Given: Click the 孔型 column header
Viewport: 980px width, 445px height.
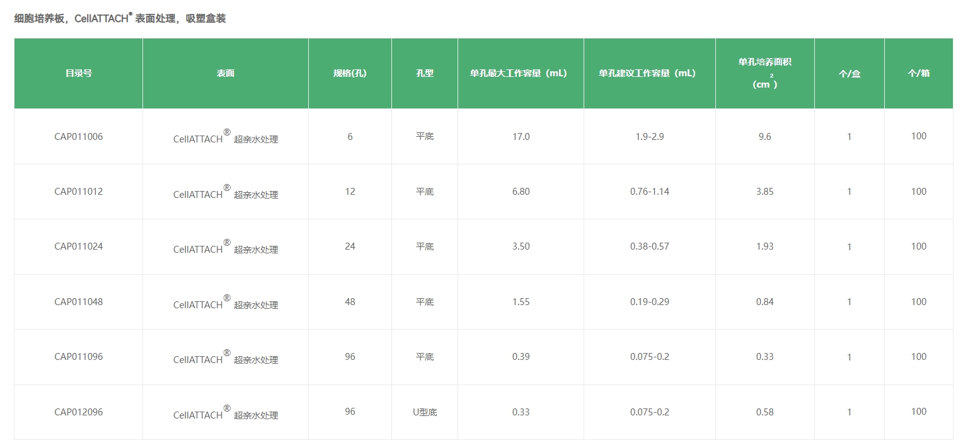Looking at the screenshot, I should (x=425, y=73).
